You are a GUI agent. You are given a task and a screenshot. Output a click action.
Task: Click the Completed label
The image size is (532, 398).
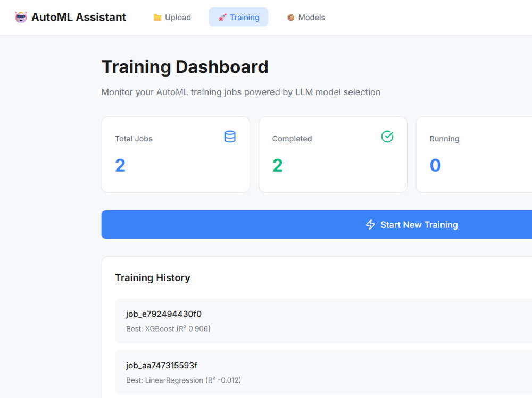click(x=292, y=139)
